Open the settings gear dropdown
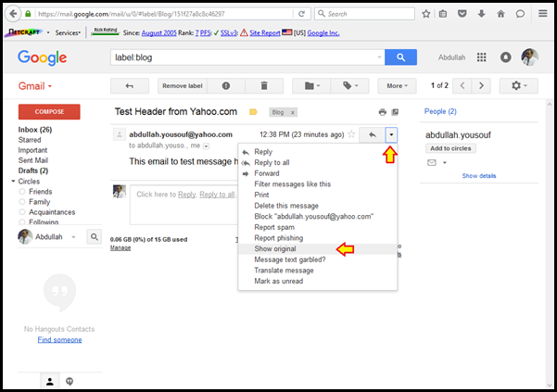The height and width of the screenshot is (392, 557). pos(519,86)
